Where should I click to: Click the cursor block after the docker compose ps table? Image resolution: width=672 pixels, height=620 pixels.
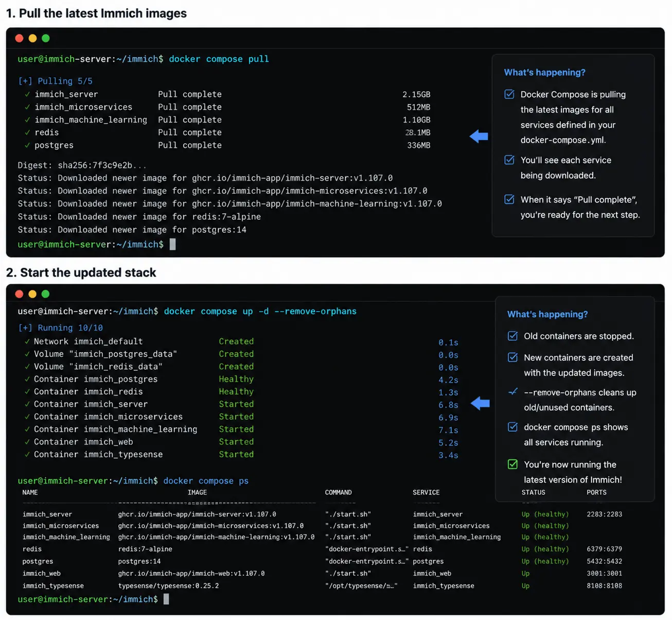pos(166,599)
